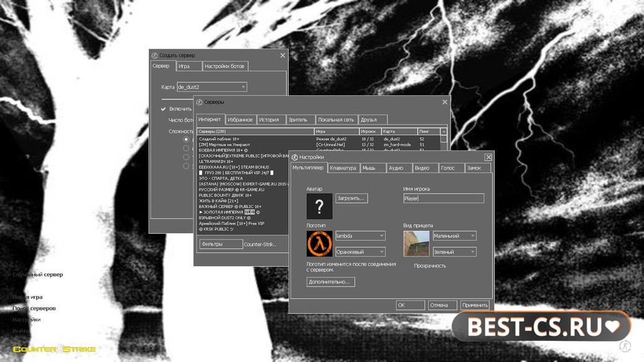Click the Имя игрока Player input field
644x362 pixels.
click(444, 198)
